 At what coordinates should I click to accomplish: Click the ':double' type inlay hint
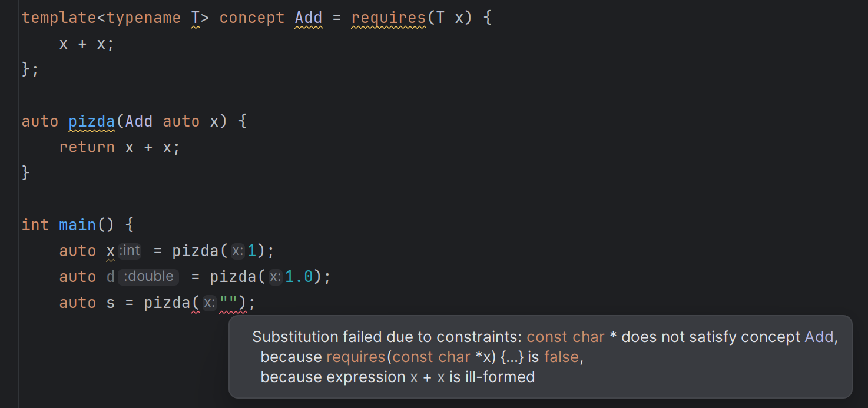pyautogui.click(x=148, y=277)
